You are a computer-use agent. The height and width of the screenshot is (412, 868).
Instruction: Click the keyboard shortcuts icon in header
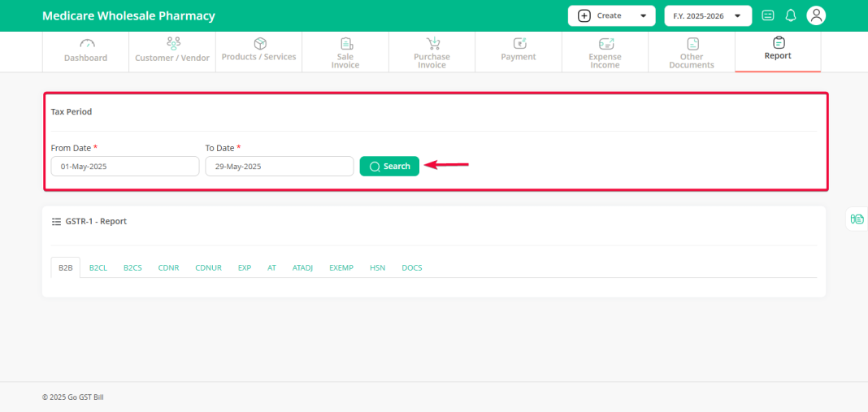768,15
